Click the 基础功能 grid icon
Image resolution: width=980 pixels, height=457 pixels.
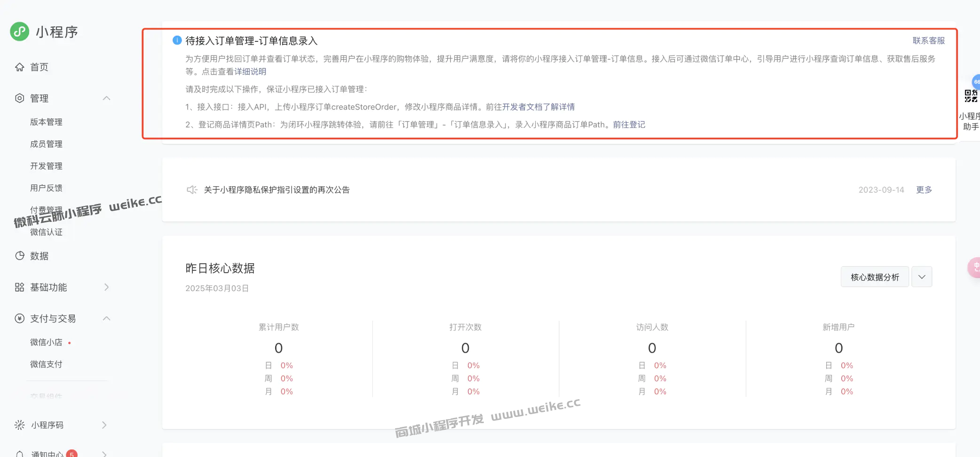tap(20, 287)
